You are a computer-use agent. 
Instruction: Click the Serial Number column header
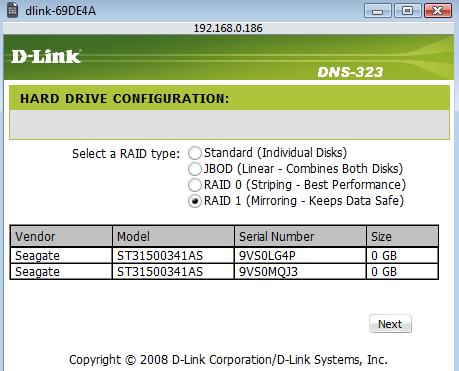pyautogui.click(x=300, y=236)
